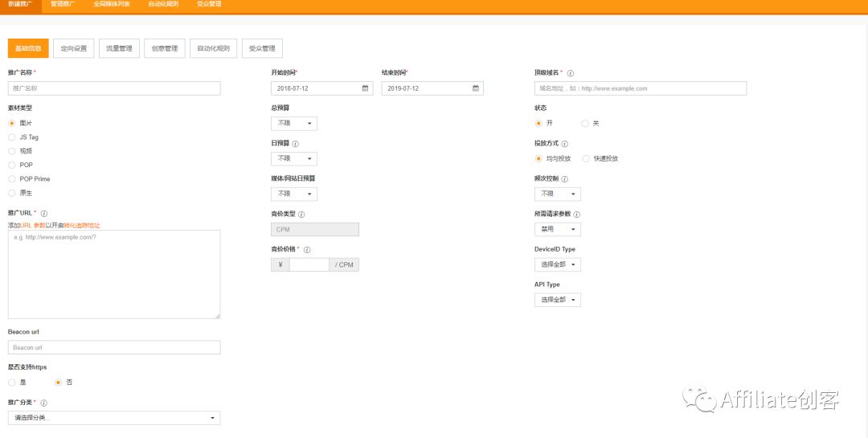
Task: Click the info icon next to 日预算
Action: pyautogui.click(x=295, y=143)
